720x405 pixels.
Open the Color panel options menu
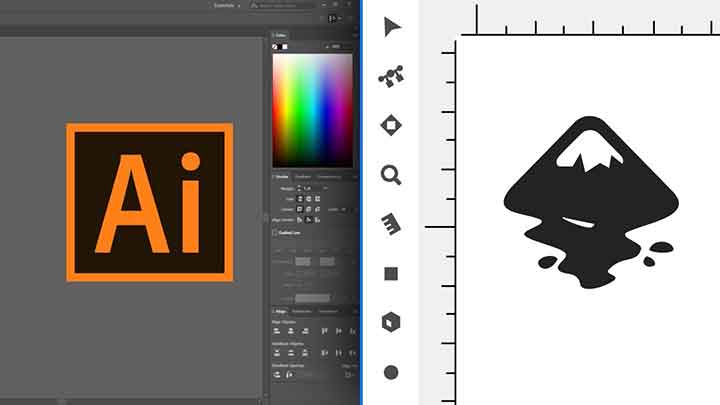[355, 35]
